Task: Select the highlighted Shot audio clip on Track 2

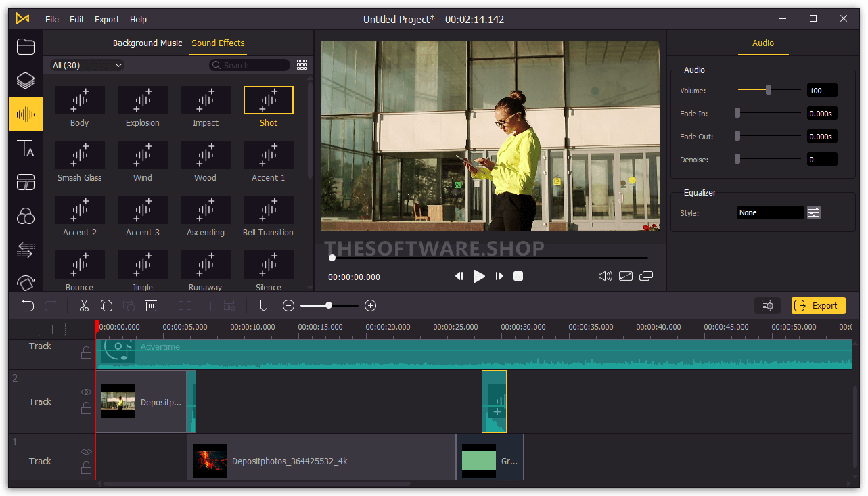Action: pos(494,401)
